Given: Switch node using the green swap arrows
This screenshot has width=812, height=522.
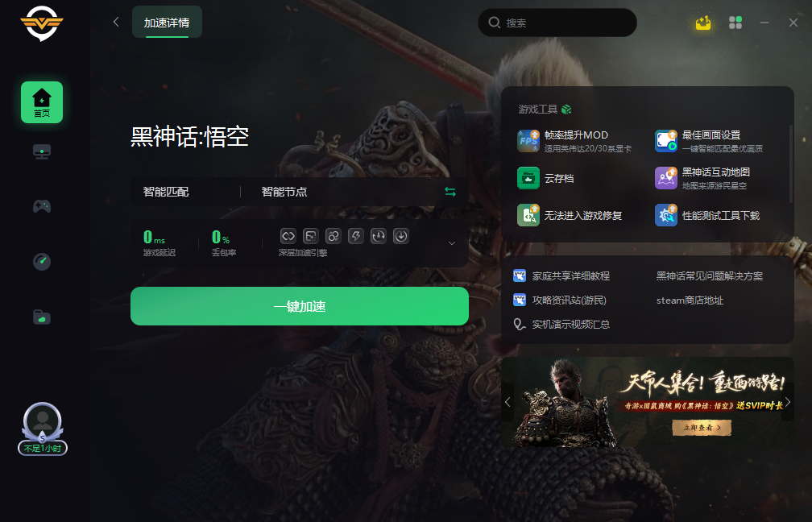Looking at the screenshot, I should 450,192.
